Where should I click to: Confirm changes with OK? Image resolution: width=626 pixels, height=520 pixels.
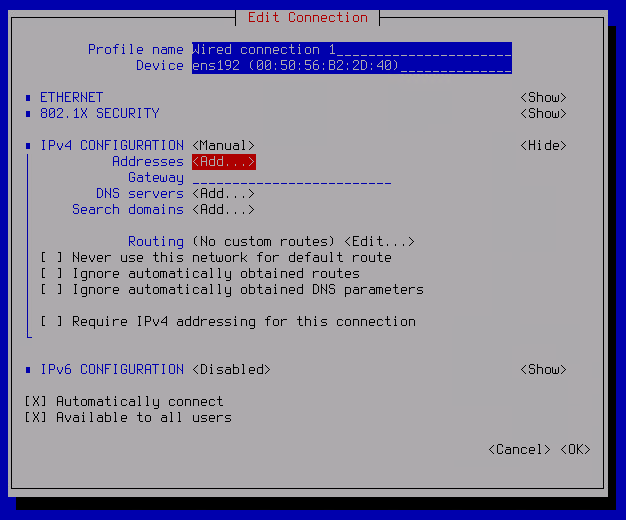(575, 449)
